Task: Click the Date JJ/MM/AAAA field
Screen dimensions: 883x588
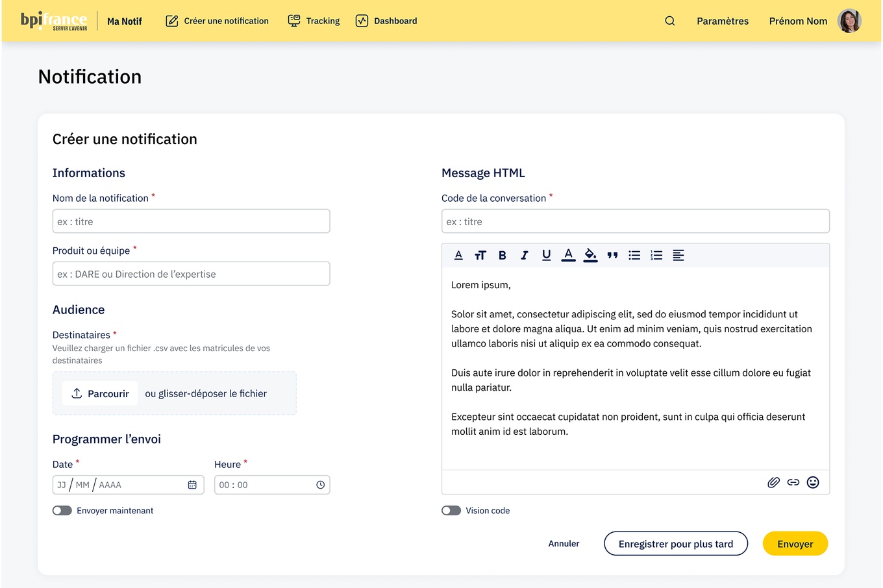Action: click(128, 485)
